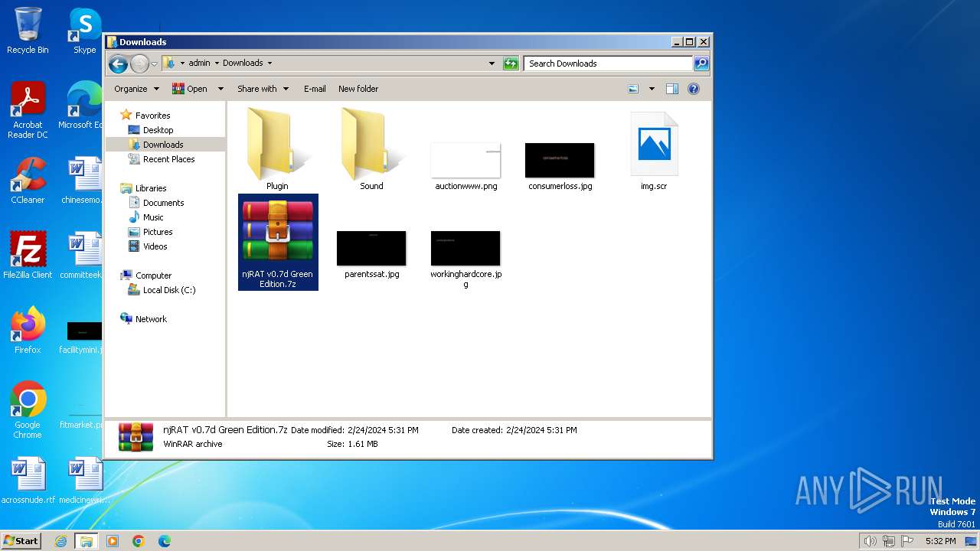
Task: Select Computer in navigation pane
Action: coord(153,275)
